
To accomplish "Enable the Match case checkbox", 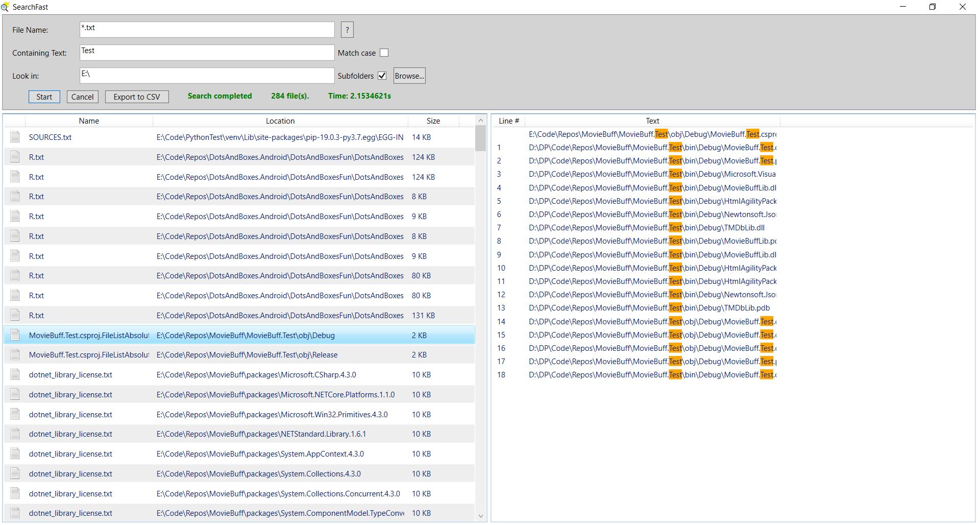I will [384, 53].
